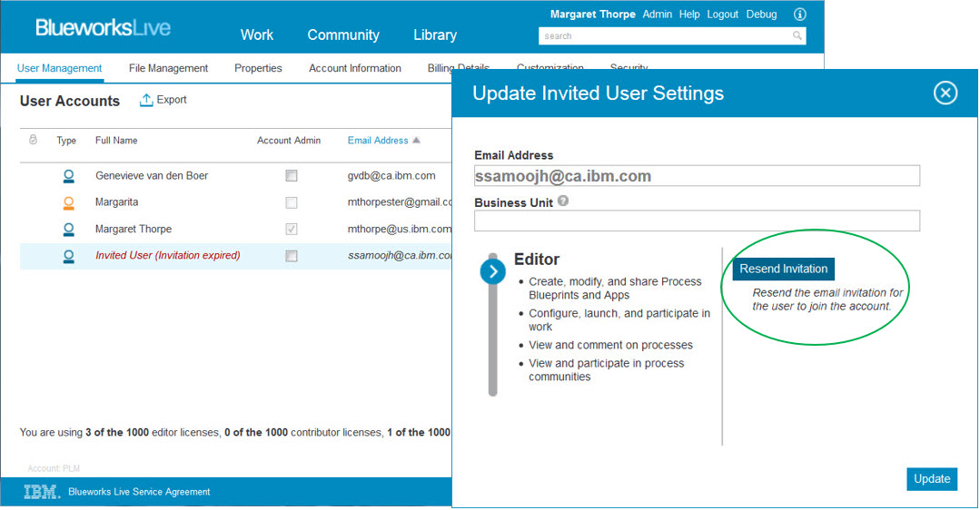Click Genevieve van den Boer's user type icon
The width and height of the screenshot is (980, 510).
point(69,176)
